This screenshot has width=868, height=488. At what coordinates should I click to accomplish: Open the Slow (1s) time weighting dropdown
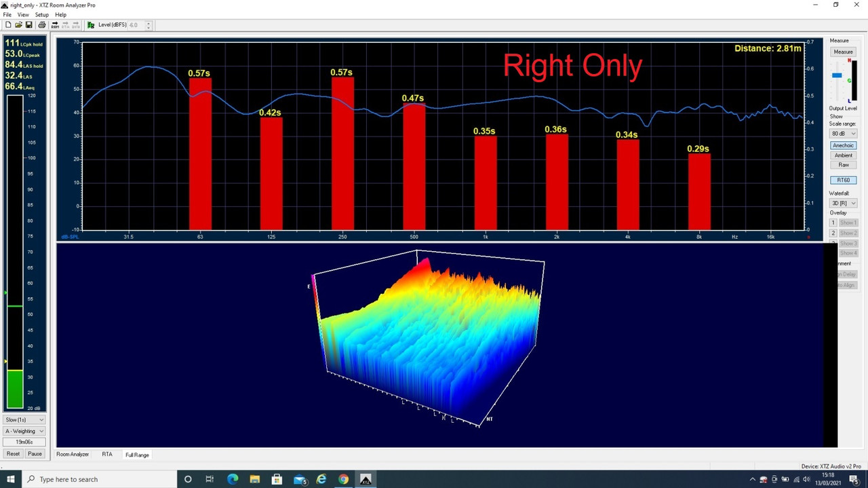coord(24,420)
